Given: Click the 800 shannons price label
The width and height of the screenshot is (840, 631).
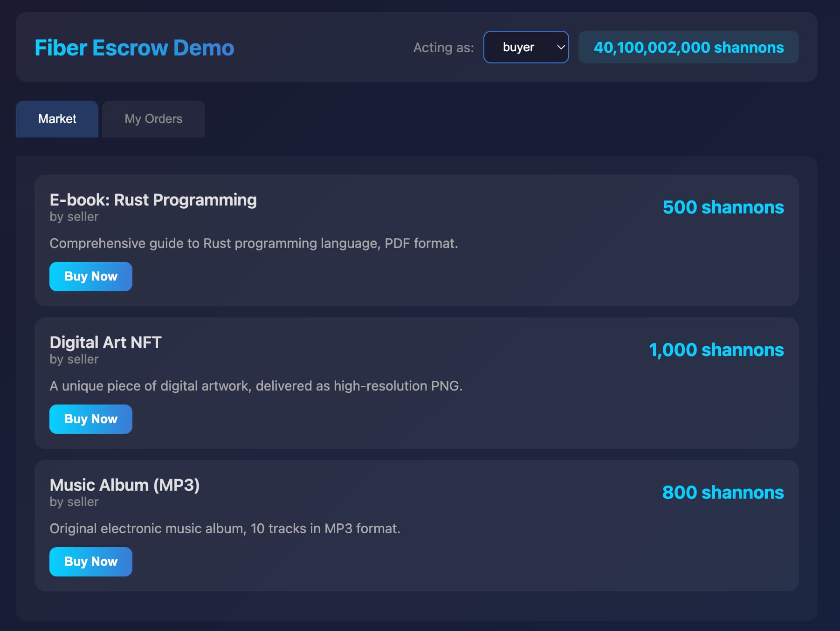Looking at the screenshot, I should pyautogui.click(x=723, y=492).
